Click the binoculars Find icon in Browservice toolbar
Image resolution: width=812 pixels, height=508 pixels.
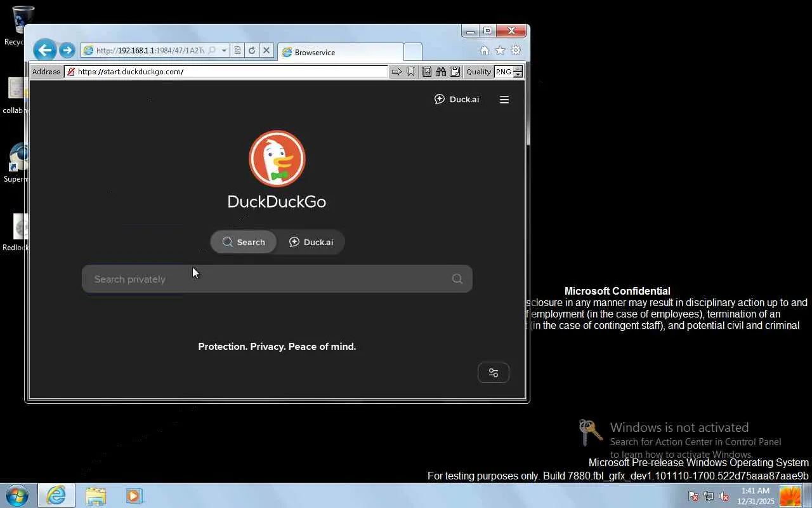coord(441,72)
